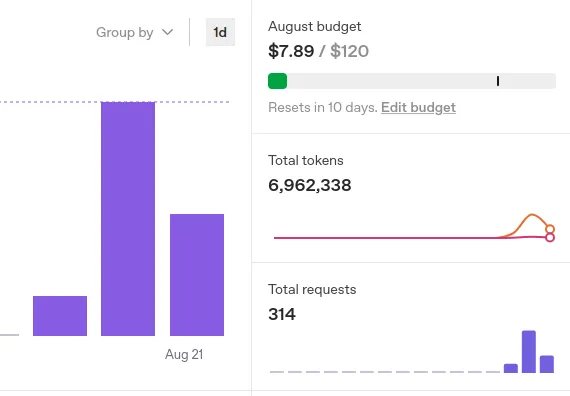Click the shortest purple bar in the usage chart
The width and height of the screenshot is (570, 396).
60,316
